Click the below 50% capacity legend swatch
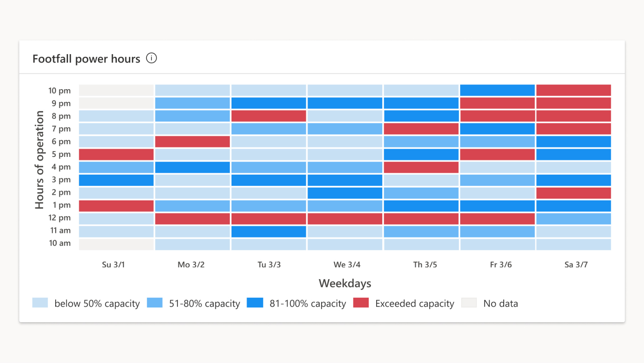Viewport: 644px width, 363px height. pos(40,303)
